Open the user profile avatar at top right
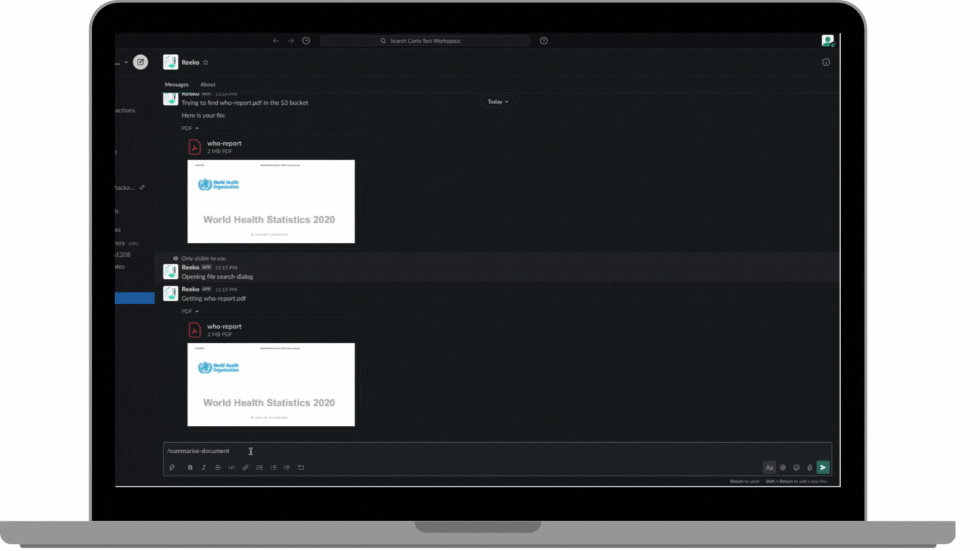Image resolution: width=980 pixels, height=551 pixels. point(828,41)
